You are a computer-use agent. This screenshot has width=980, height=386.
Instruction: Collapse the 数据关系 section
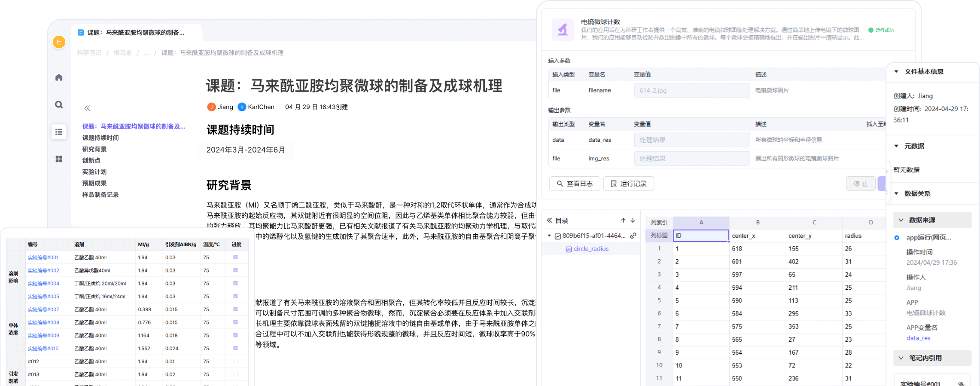(896, 194)
